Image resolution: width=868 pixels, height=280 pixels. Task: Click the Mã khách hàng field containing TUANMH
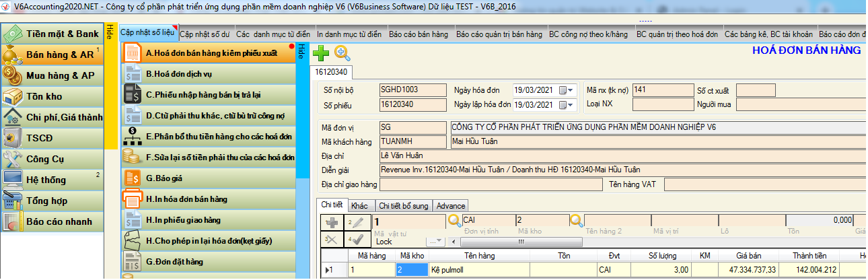pos(412,141)
